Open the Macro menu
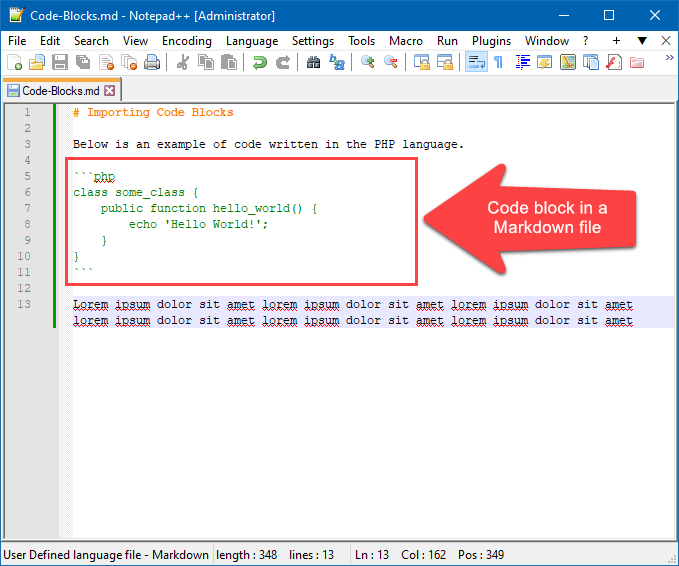 click(x=405, y=41)
